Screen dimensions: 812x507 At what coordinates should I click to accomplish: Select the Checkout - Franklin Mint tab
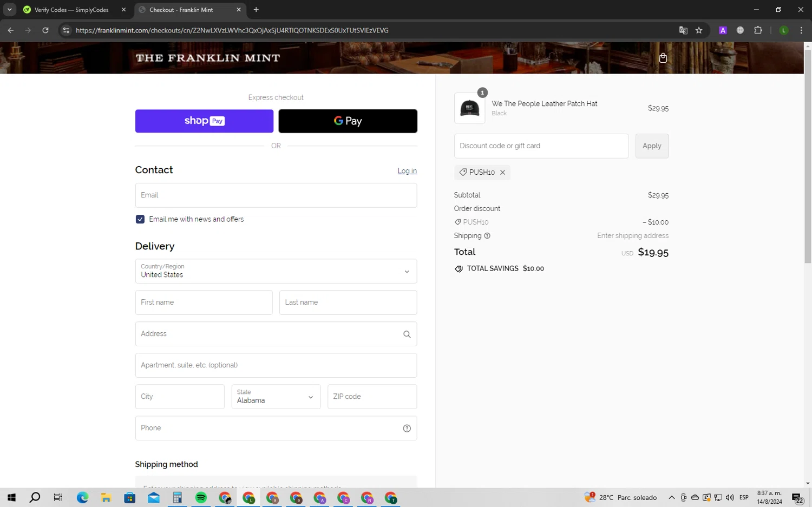[x=190, y=10]
